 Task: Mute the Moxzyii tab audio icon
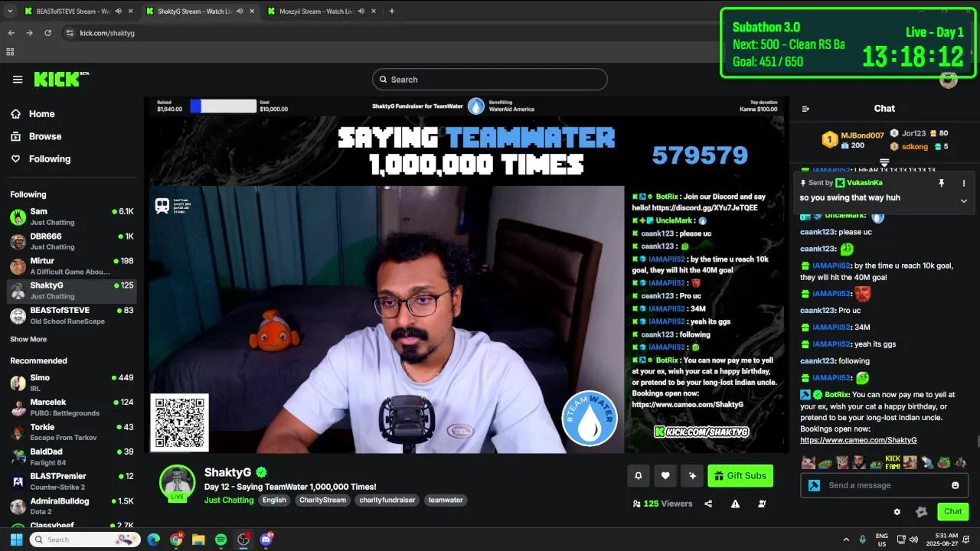point(361,11)
